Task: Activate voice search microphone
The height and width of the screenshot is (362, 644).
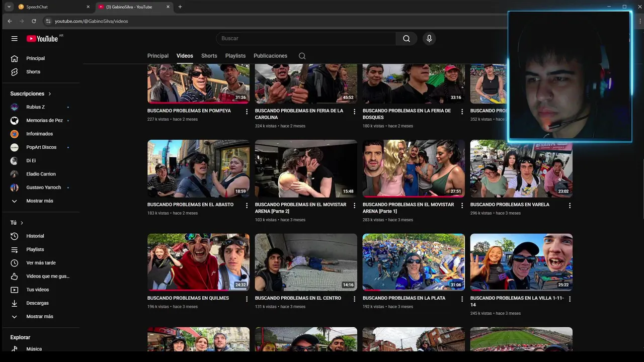Action: click(x=429, y=39)
